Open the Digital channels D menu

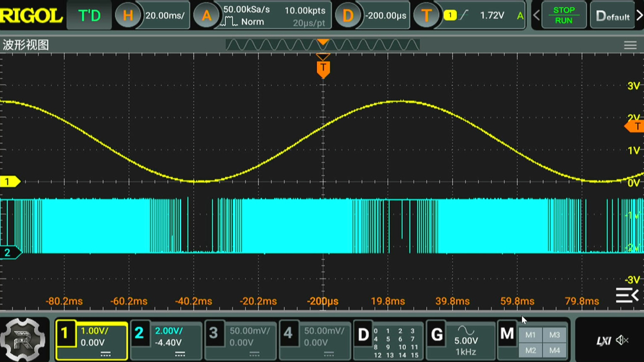coord(363,335)
